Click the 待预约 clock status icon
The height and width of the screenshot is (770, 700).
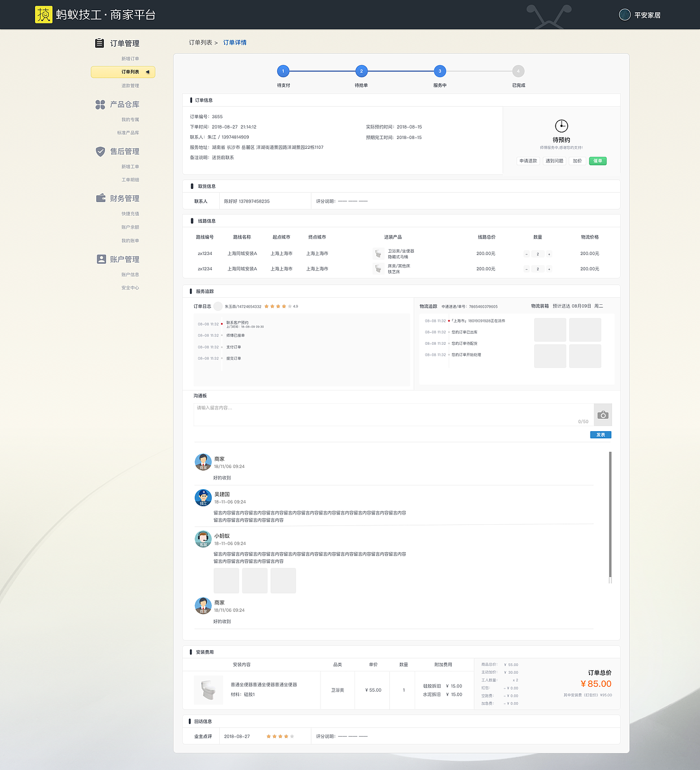click(562, 126)
